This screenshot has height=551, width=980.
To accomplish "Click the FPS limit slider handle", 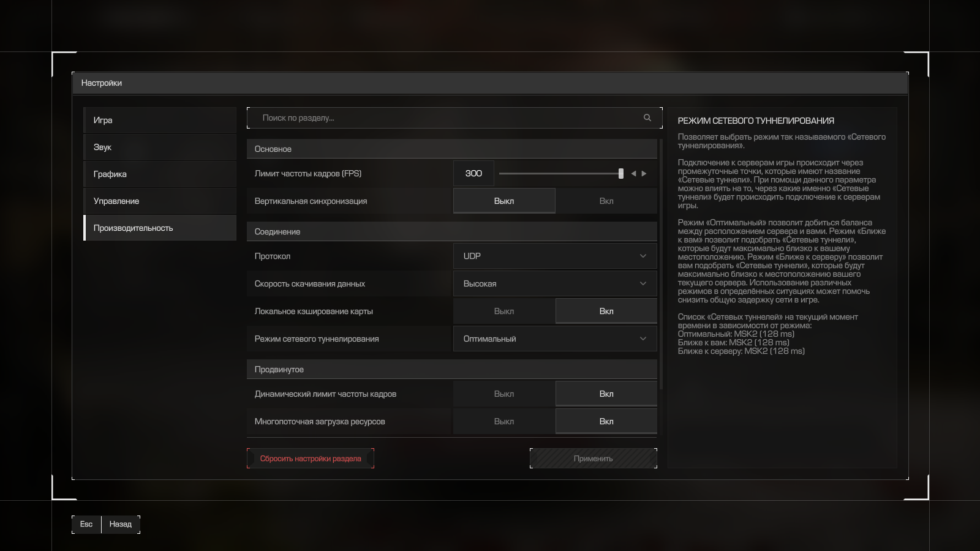I will (621, 174).
